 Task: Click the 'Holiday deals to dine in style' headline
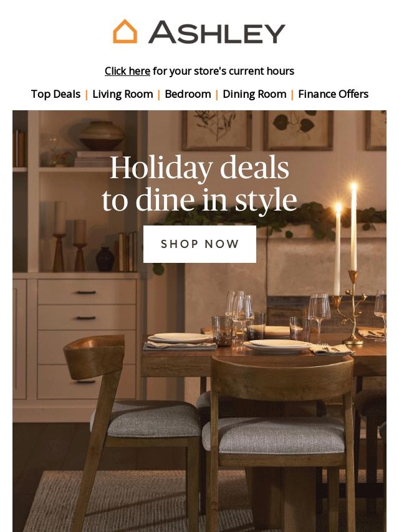199,184
